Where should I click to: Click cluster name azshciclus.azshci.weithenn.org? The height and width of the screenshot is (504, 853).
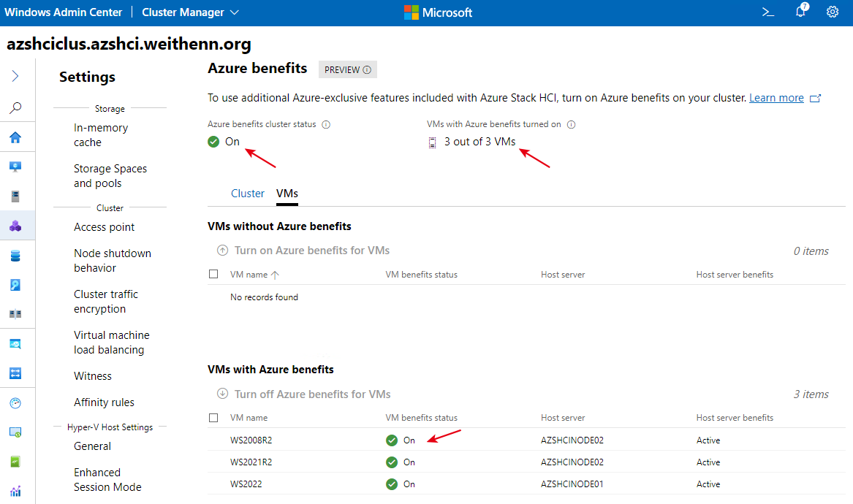129,44
